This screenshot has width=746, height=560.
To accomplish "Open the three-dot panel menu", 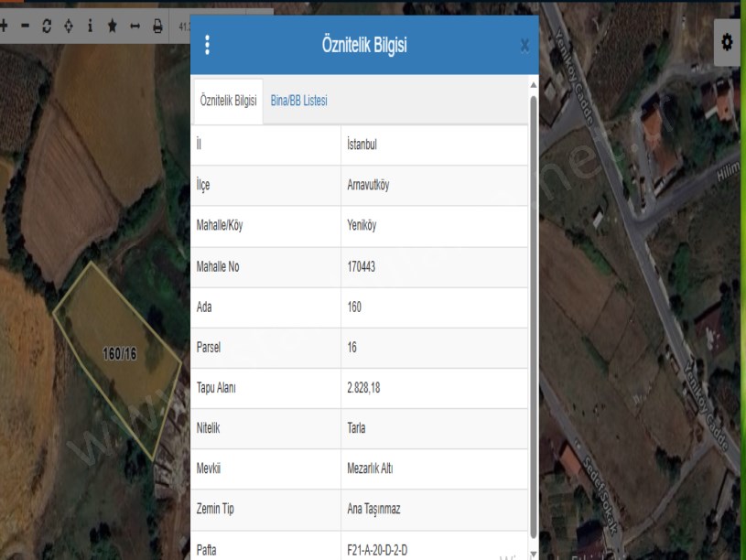I will [x=208, y=45].
